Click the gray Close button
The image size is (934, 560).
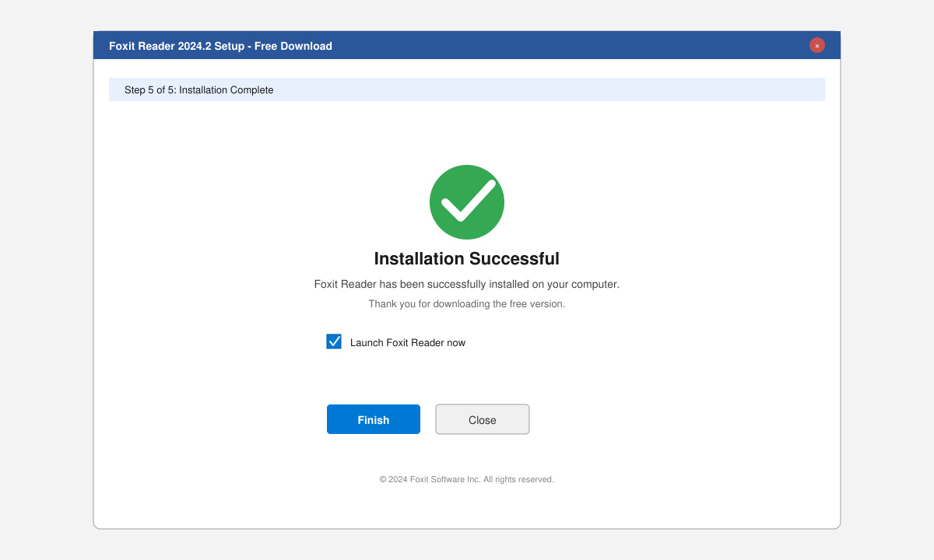pos(483,419)
